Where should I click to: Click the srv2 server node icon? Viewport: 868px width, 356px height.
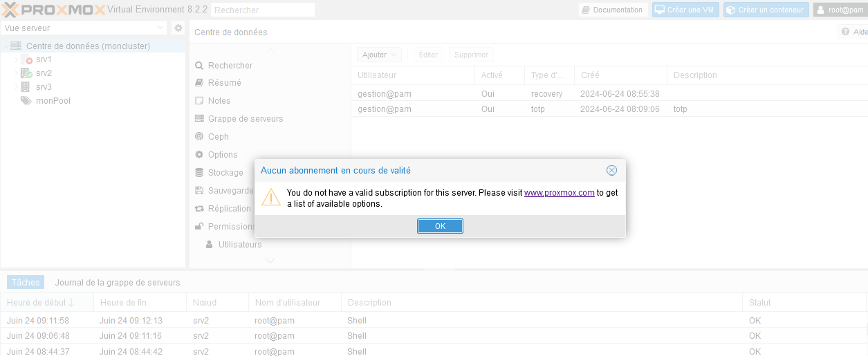(26, 73)
